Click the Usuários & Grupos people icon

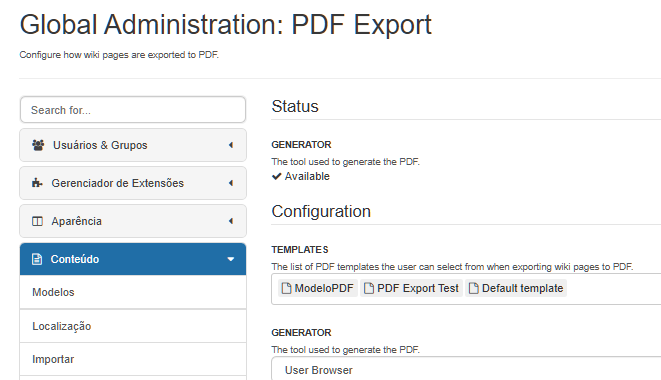click(x=38, y=145)
